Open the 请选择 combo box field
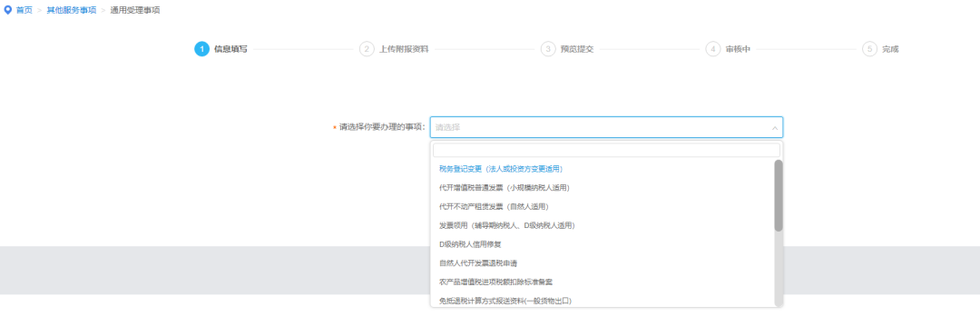Image resolution: width=980 pixels, height=327 pixels. [606, 127]
